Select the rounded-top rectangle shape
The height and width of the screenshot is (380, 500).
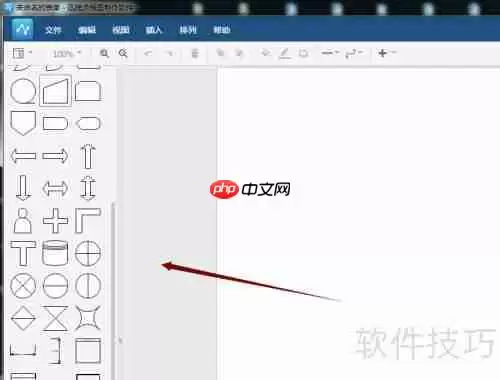(88, 91)
